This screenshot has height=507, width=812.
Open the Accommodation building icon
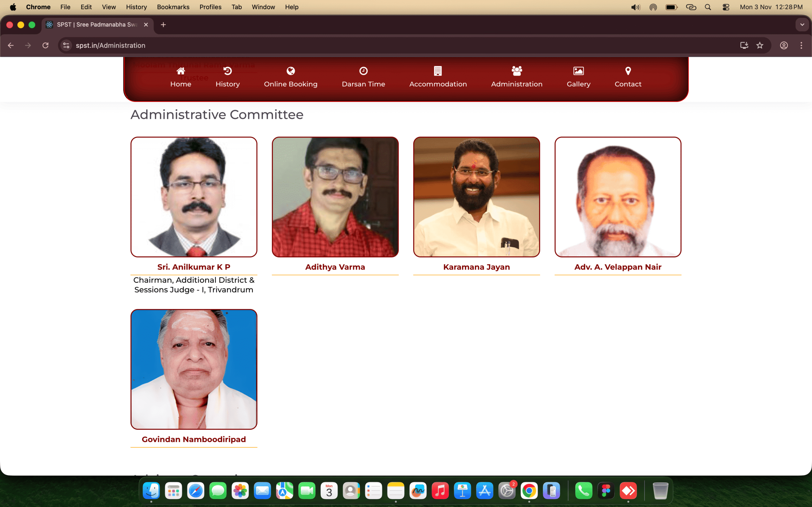point(438,71)
